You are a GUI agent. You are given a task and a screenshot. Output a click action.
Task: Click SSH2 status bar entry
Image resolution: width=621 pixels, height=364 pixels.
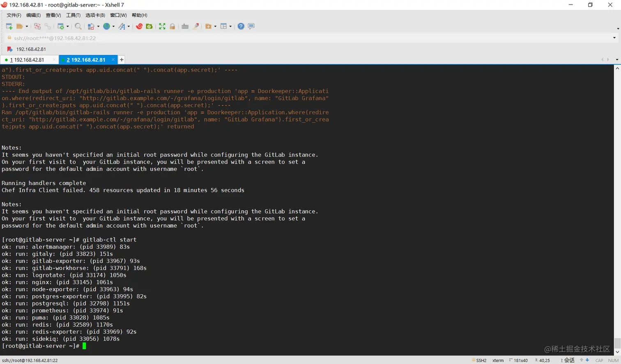[479, 360]
